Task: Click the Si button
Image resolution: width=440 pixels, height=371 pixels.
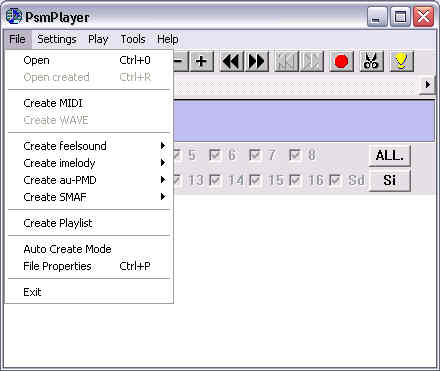Action: pos(390,180)
